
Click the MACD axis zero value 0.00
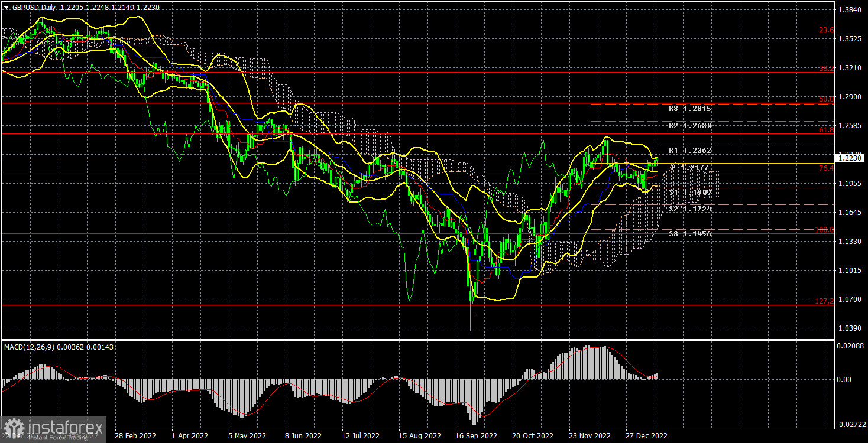pos(846,380)
